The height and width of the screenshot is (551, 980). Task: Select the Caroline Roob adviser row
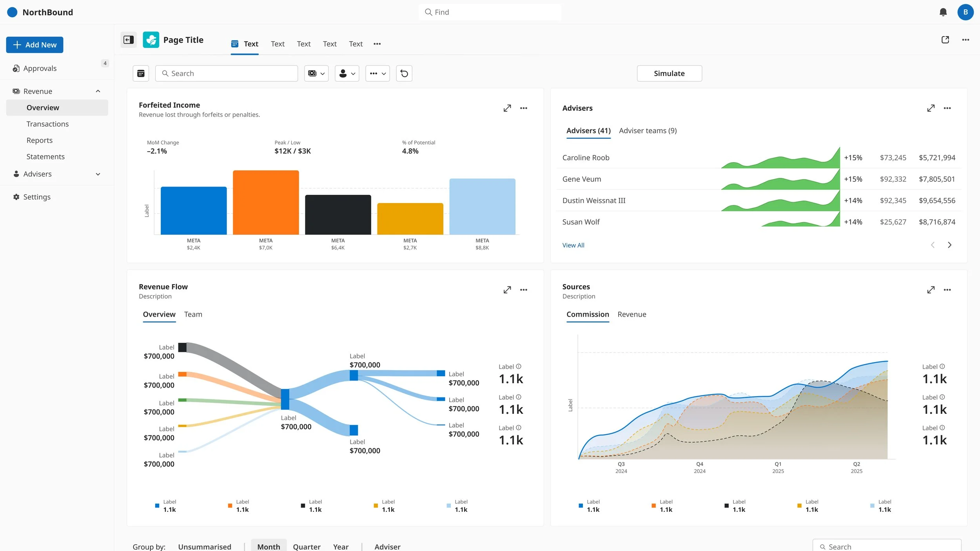coord(759,158)
